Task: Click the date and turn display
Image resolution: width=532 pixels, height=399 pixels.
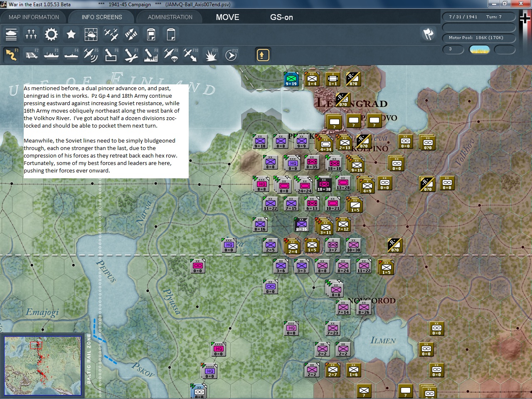Action: 478,17
